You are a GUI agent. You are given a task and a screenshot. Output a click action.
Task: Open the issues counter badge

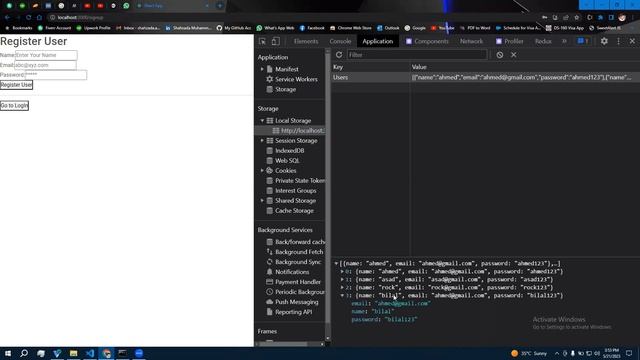point(583,41)
